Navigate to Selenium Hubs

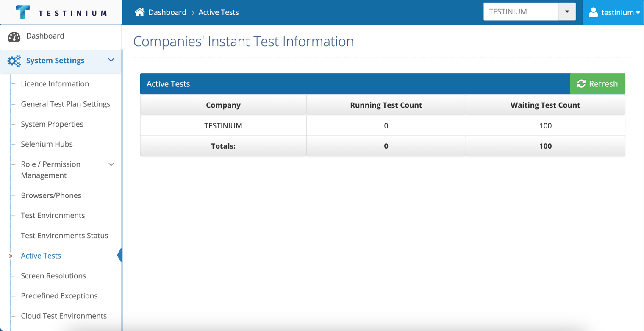click(47, 144)
